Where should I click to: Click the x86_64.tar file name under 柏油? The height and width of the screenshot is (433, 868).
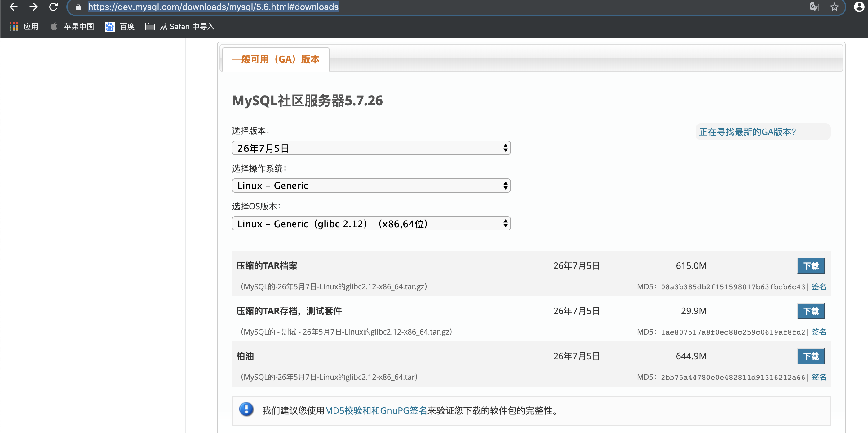pos(329,377)
